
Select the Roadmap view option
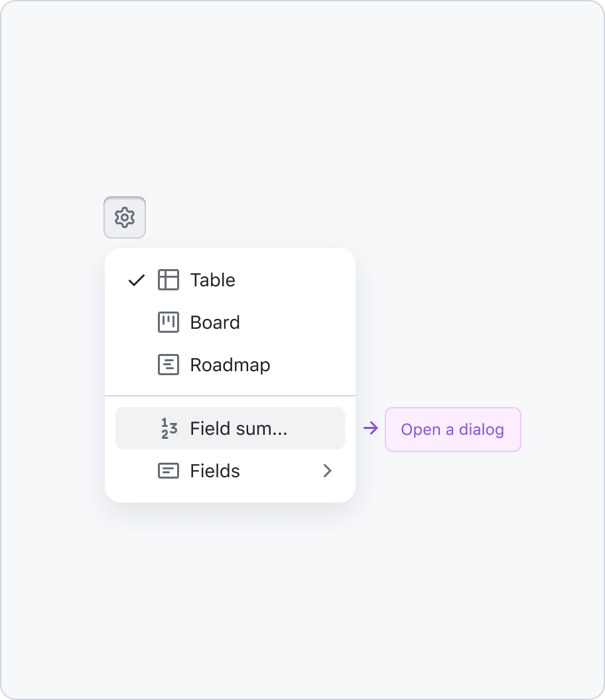(x=230, y=365)
